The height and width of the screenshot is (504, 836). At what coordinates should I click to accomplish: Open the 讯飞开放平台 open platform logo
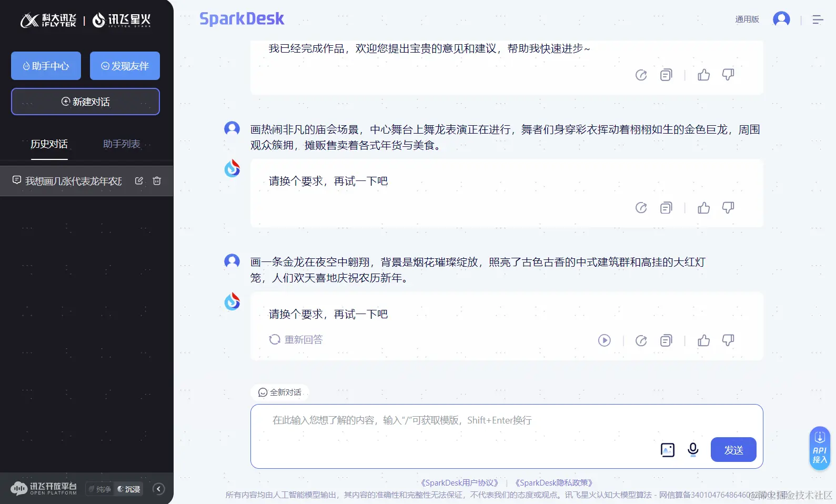pyautogui.click(x=44, y=489)
